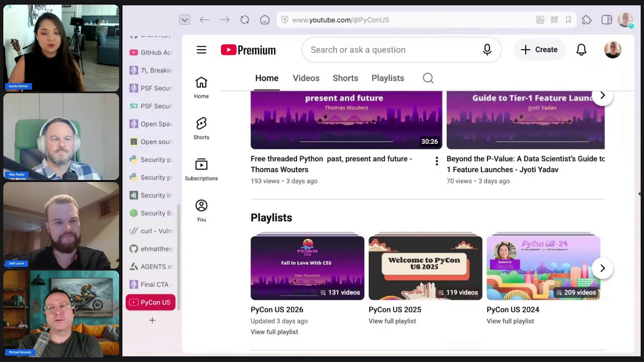The width and height of the screenshot is (644, 362).
Task: Click the Playlists section heading
Action: (x=271, y=218)
